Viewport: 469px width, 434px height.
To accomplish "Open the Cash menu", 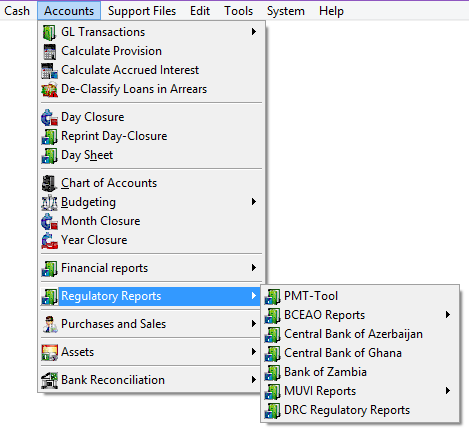I will point(17,11).
